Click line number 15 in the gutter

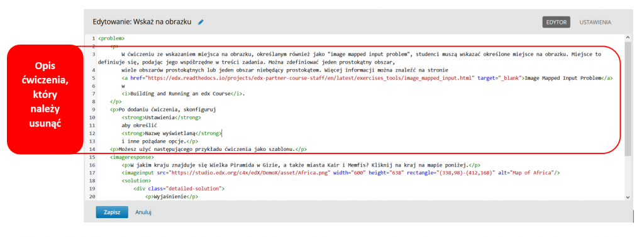pyautogui.click(x=92, y=157)
